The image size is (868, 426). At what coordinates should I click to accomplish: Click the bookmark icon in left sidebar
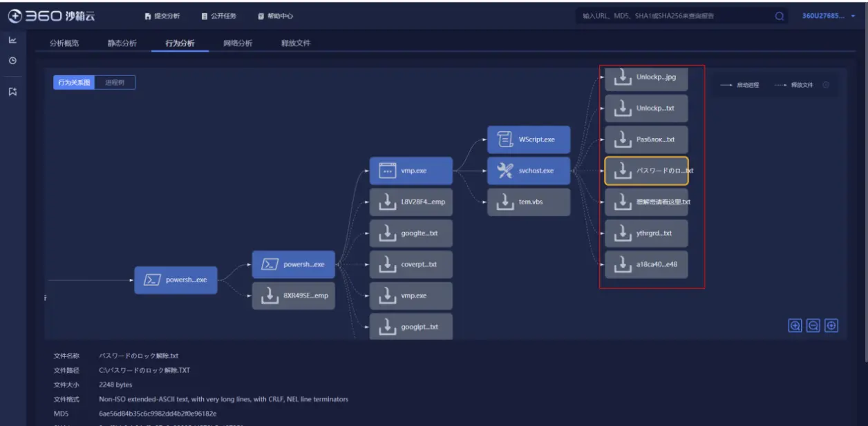coord(12,91)
